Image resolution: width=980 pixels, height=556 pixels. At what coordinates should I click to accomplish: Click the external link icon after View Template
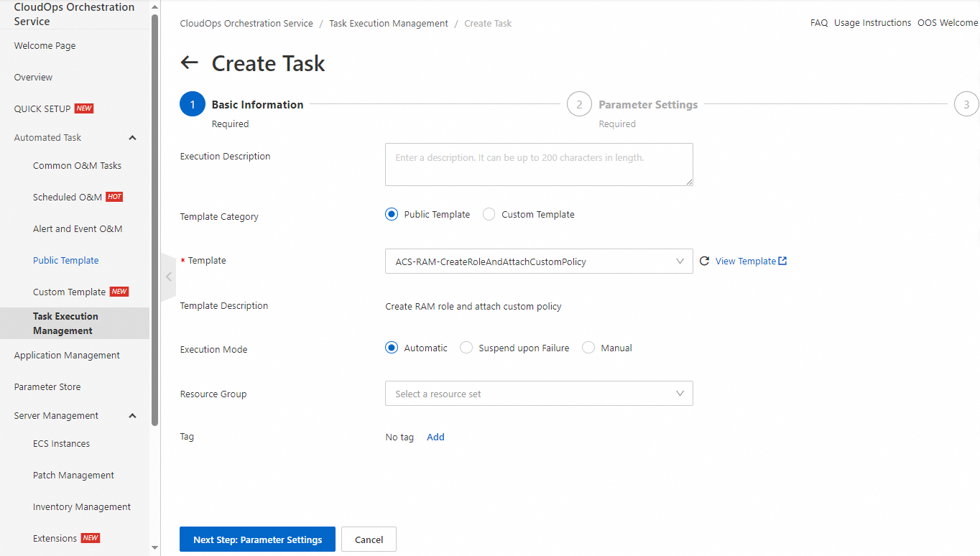point(782,261)
